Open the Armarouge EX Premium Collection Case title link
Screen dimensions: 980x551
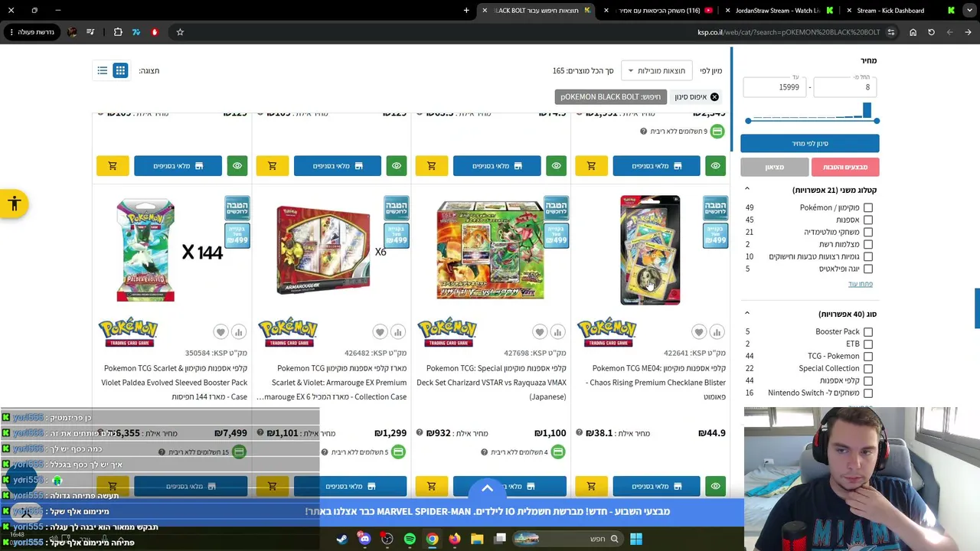(x=332, y=383)
